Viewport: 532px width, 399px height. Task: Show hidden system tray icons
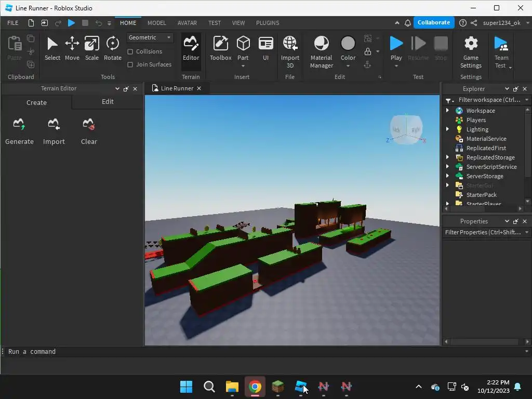point(419,387)
